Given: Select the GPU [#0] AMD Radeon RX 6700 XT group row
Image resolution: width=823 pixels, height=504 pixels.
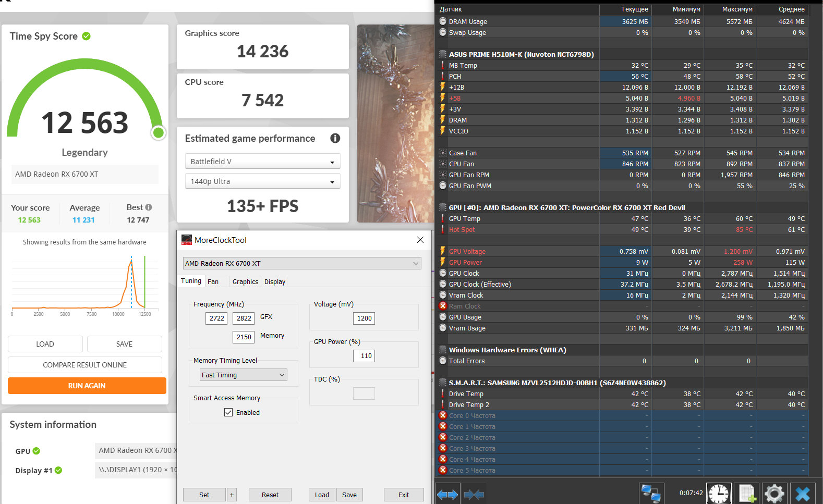Looking at the screenshot, I should (x=622, y=207).
